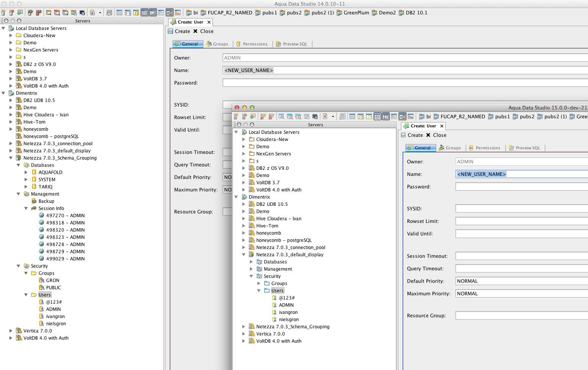Select the Backup item under Management
Screen dimensions: 588x370
point(46,201)
